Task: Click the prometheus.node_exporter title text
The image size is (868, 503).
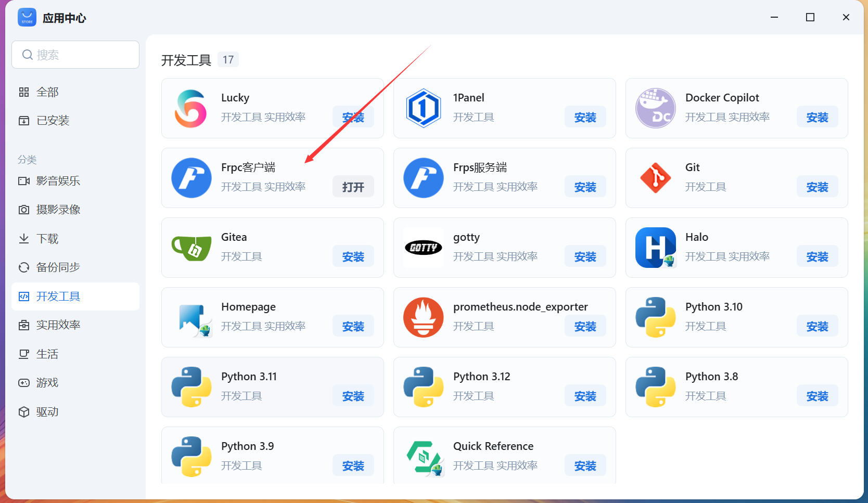Action: click(520, 307)
